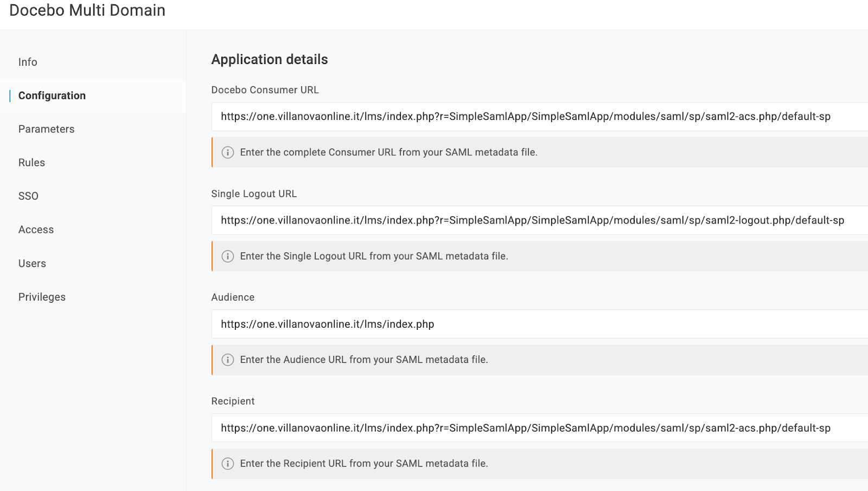The height and width of the screenshot is (491, 868).
Task: Open the Info tab in sidebar
Action: 28,62
